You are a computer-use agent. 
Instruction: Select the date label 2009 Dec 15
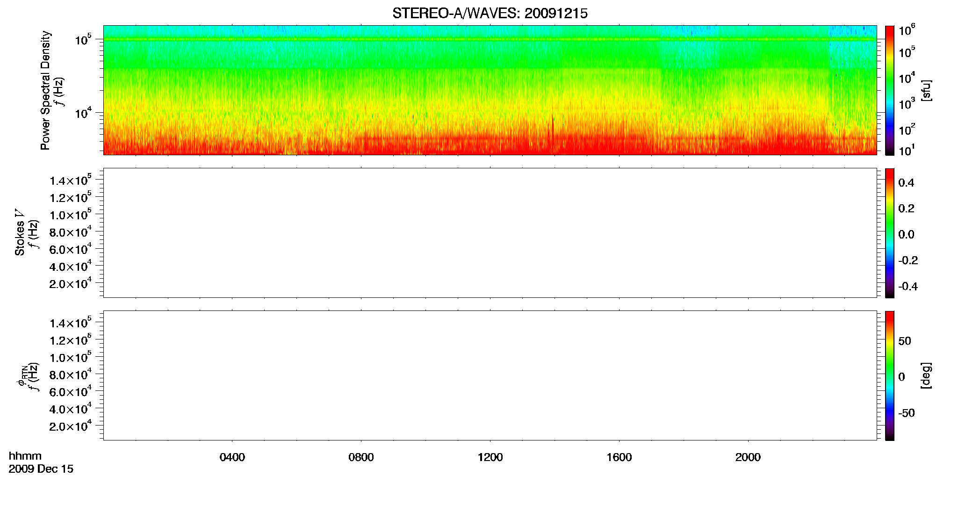(x=41, y=469)
